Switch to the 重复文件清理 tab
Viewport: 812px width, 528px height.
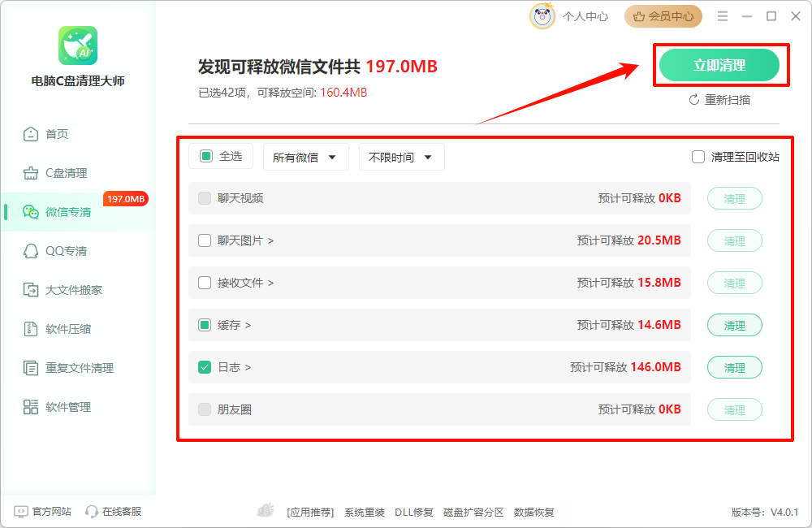pos(79,368)
